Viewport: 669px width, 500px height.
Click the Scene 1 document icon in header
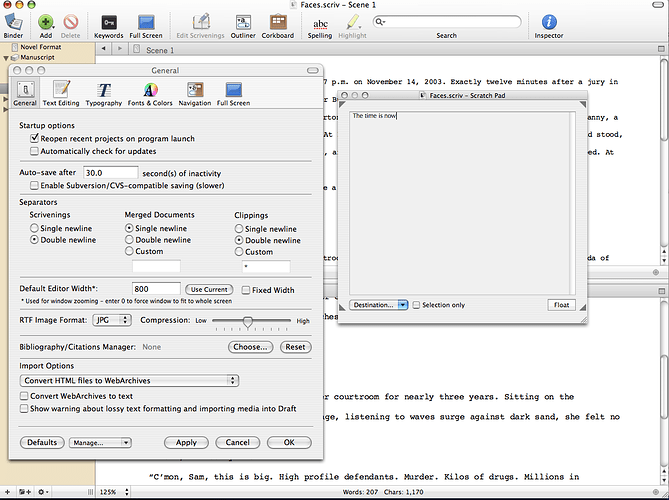pyautogui.click(x=137, y=49)
